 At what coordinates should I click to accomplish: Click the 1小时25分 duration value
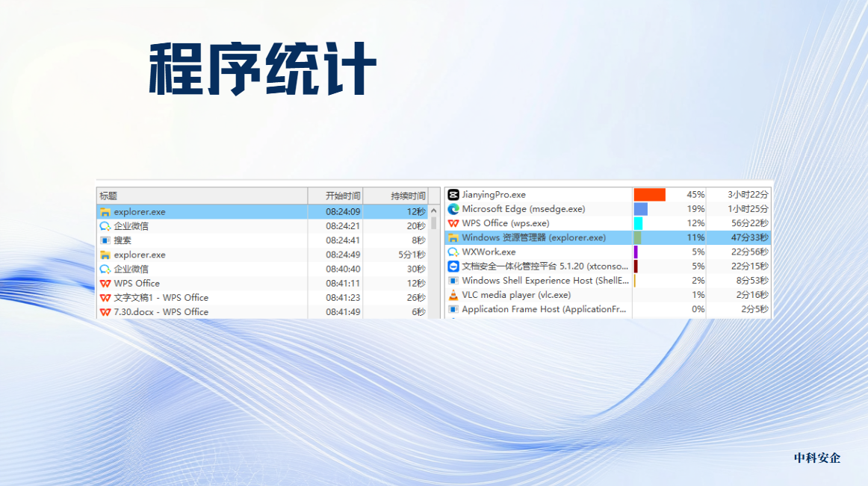pos(748,209)
